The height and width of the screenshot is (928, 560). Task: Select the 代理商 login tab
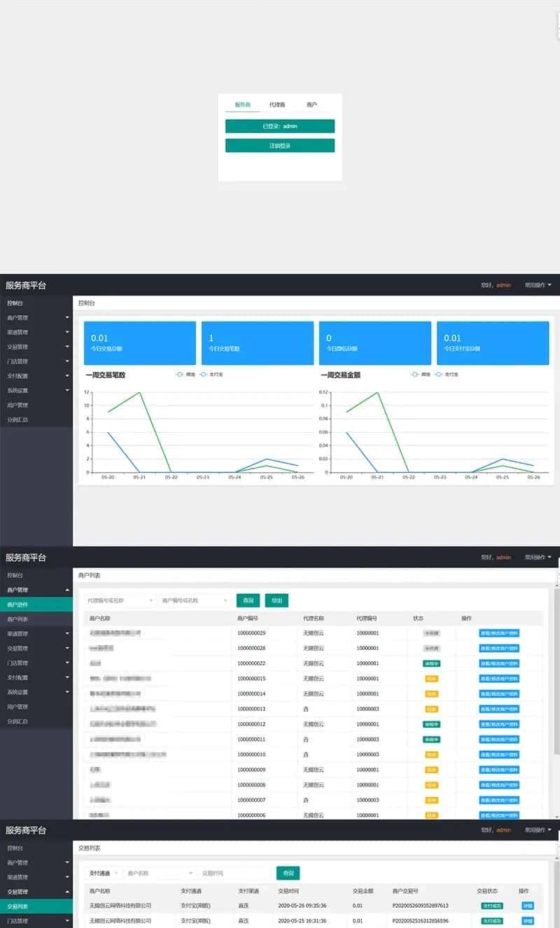[x=277, y=104]
